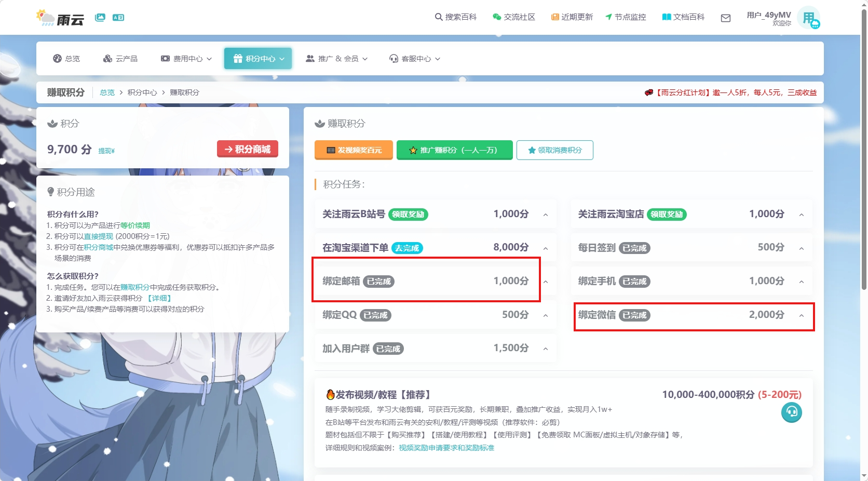Click the 8,000分 value for 在淘宝渠道下单

pyautogui.click(x=511, y=247)
